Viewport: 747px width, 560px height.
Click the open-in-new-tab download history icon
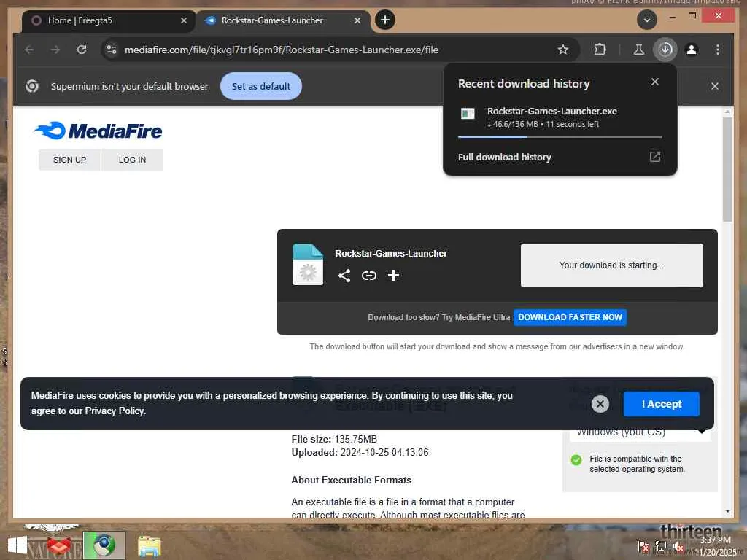click(x=655, y=157)
